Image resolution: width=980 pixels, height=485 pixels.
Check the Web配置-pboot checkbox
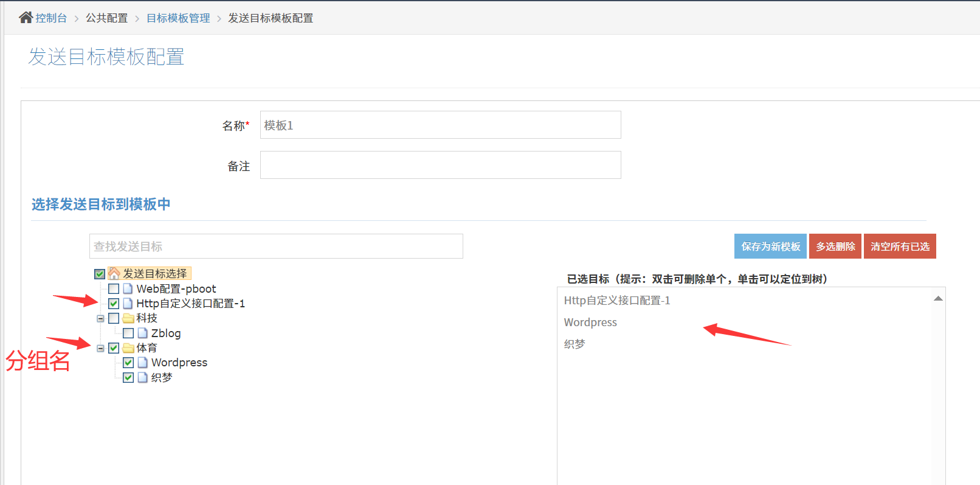tap(114, 288)
